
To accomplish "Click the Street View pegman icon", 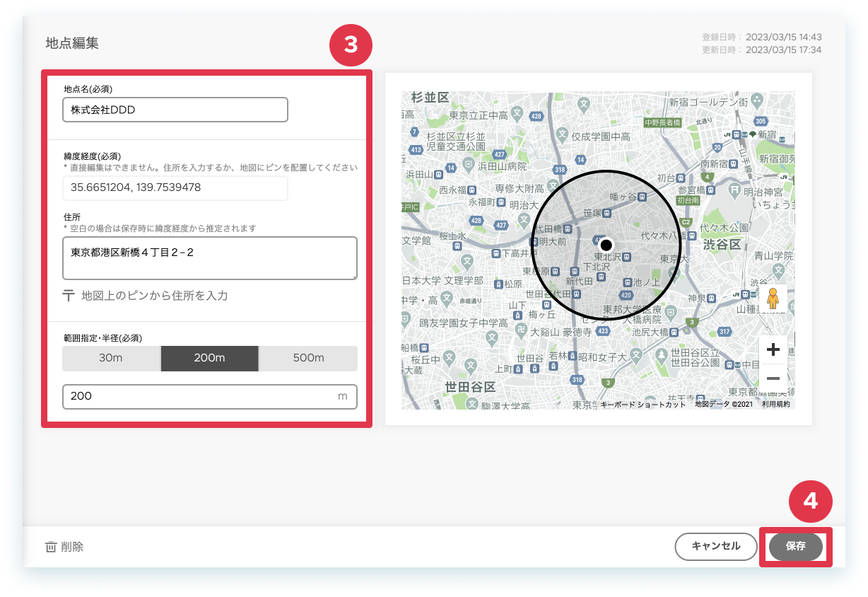I will point(773,298).
